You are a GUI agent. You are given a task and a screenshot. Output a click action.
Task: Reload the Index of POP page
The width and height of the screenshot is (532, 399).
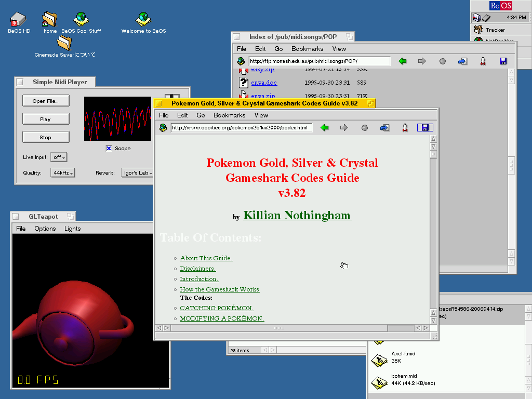pos(462,61)
